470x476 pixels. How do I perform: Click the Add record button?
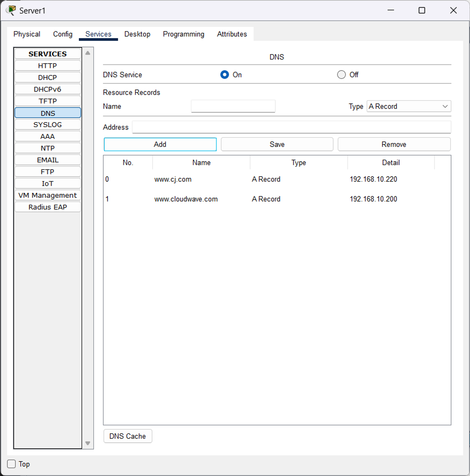[x=160, y=144]
